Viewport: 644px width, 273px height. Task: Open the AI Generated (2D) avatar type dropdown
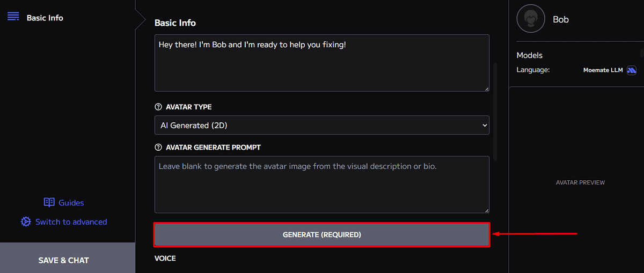click(x=321, y=126)
